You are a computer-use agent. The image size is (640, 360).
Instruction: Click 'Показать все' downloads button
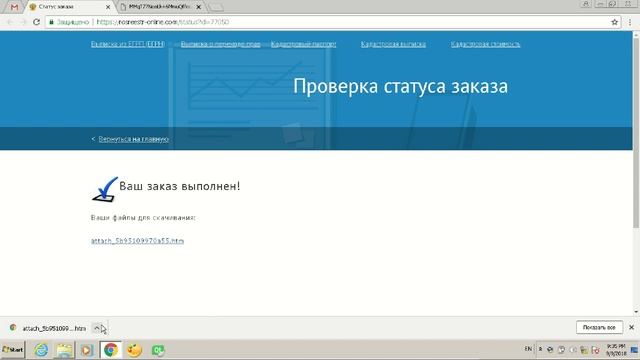[599, 327]
